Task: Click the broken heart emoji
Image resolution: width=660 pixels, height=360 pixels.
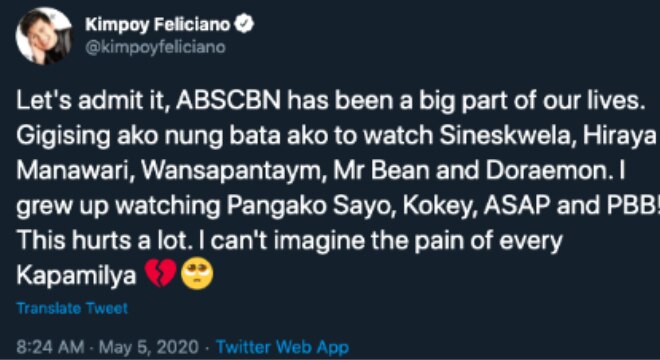Action: (161, 273)
